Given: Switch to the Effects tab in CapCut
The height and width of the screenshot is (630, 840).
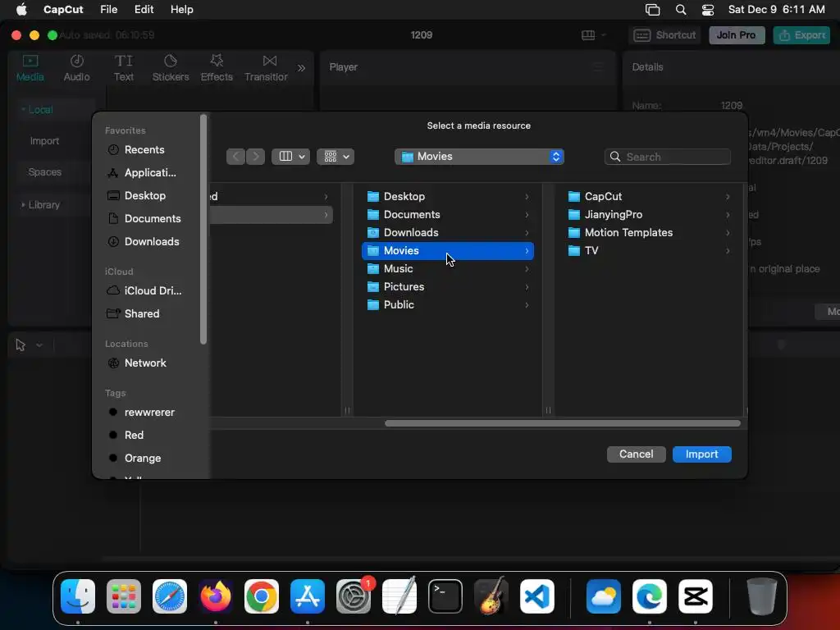Looking at the screenshot, I should 217,68.
